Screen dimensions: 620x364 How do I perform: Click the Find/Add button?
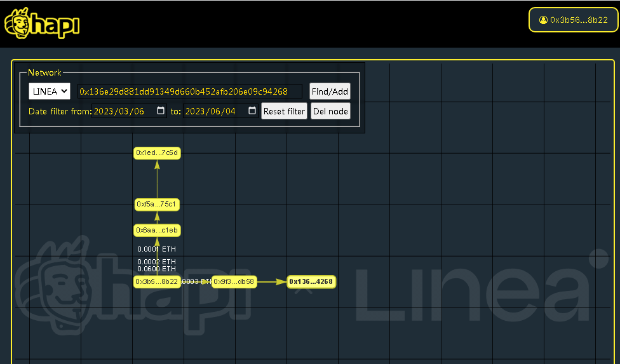330,91
